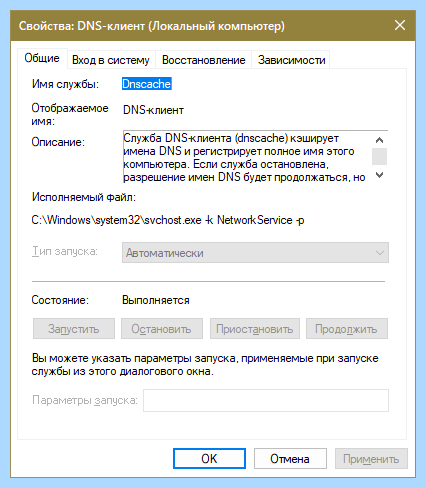Click the DNS-клиент display name text

pos(153,110)
